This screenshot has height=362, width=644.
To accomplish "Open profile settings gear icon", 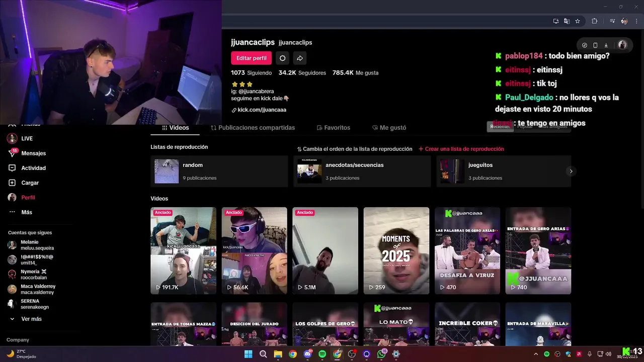I will coord(282,58).
